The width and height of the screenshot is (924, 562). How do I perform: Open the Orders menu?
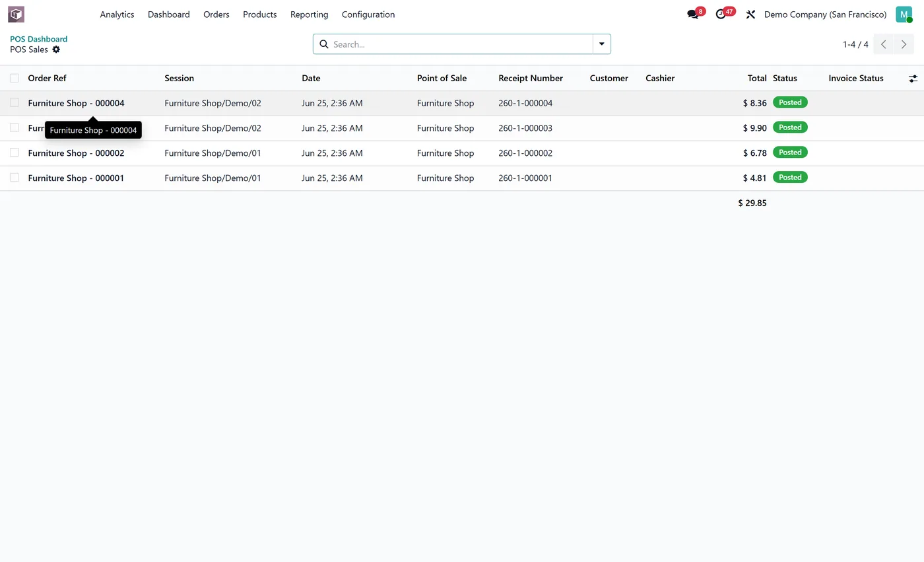click(216, 15)
